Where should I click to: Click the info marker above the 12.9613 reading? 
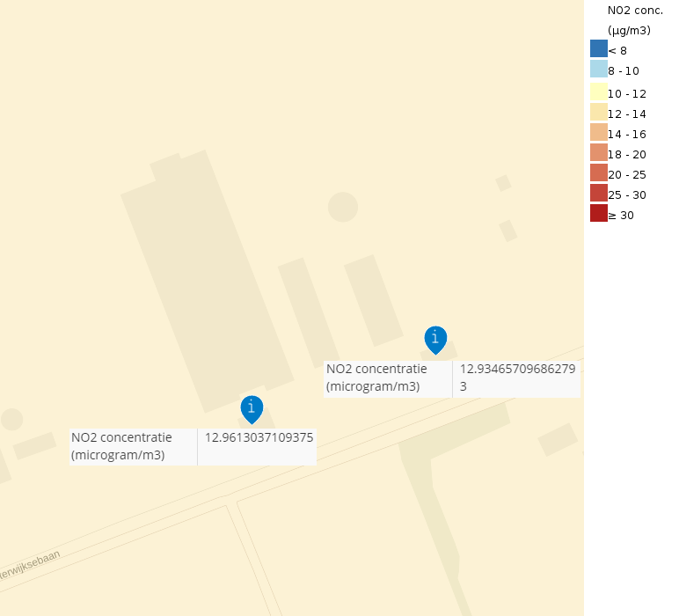point(252,408)
